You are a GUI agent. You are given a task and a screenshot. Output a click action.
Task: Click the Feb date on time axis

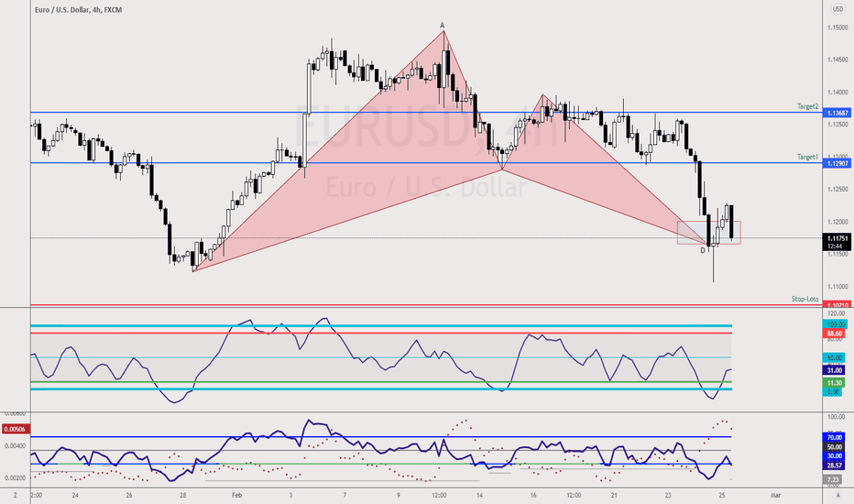(x=236, y=495)
